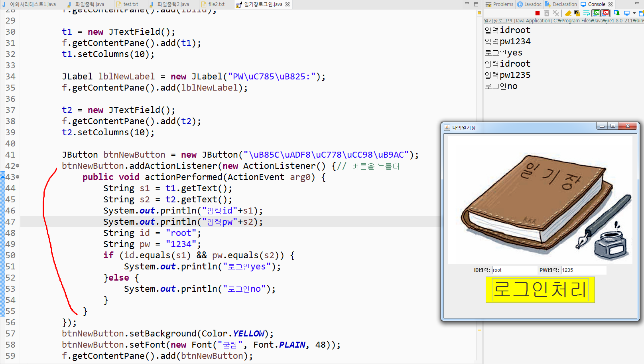Toggle Scroll Lock in the Console toolbar

[577, 13]
